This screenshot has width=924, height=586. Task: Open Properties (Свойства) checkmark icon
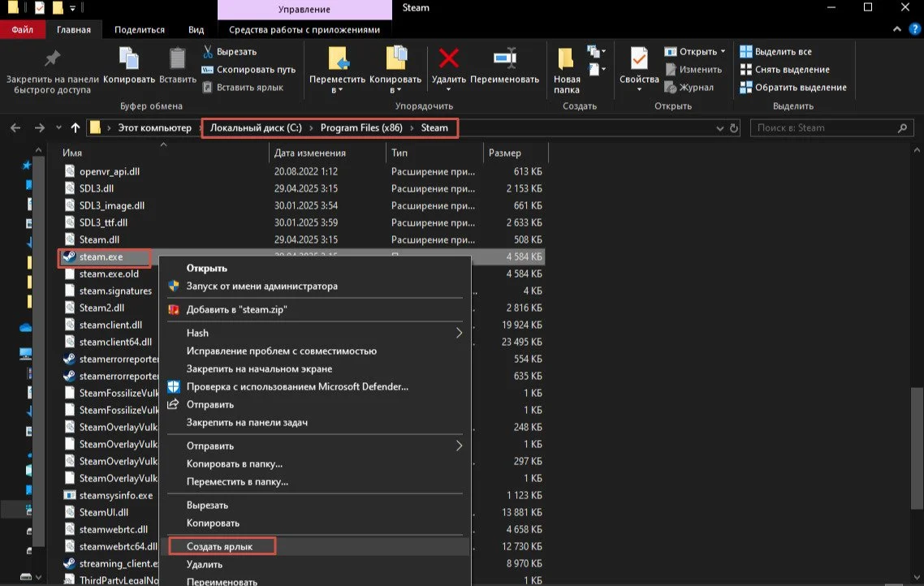coord(639,58)
